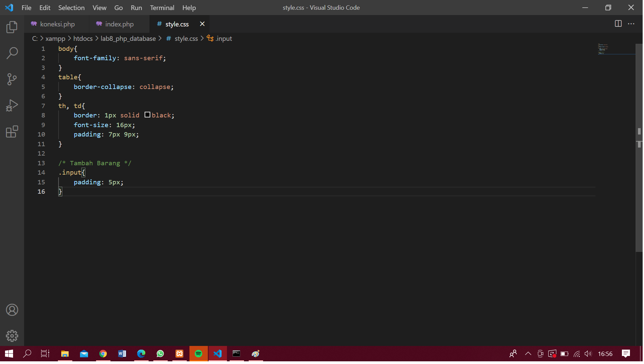Open the File menu
Screen dimensions: 644x364
(26, 8)
